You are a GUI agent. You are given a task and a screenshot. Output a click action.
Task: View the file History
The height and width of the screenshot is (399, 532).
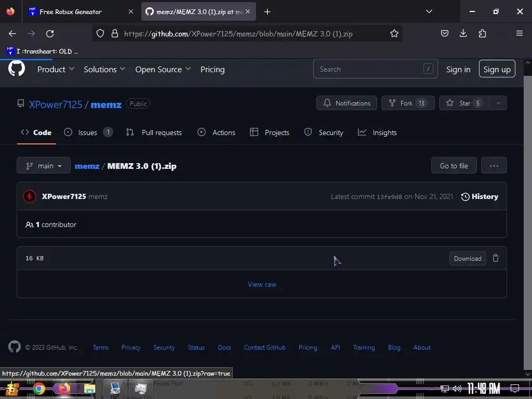(x=480, y=196)
